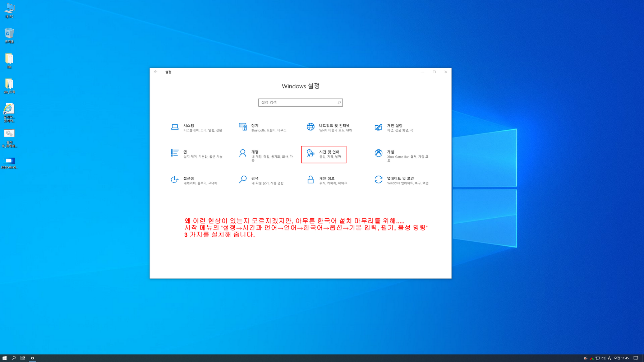Open Task View from taskbar

click(x=23, y=358)
